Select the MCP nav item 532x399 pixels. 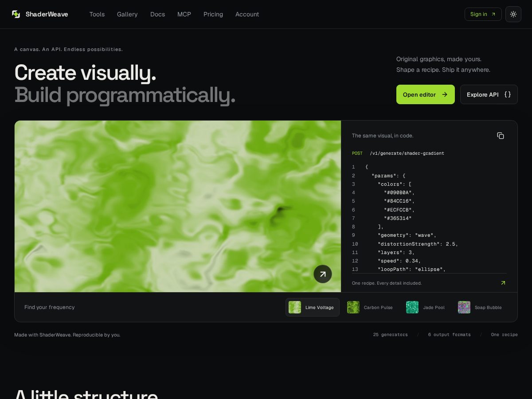point(184,14)
